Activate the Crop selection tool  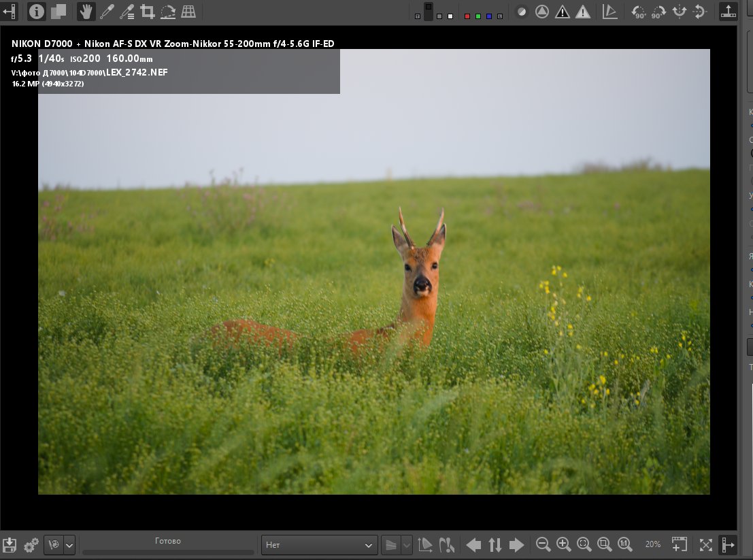148,12
